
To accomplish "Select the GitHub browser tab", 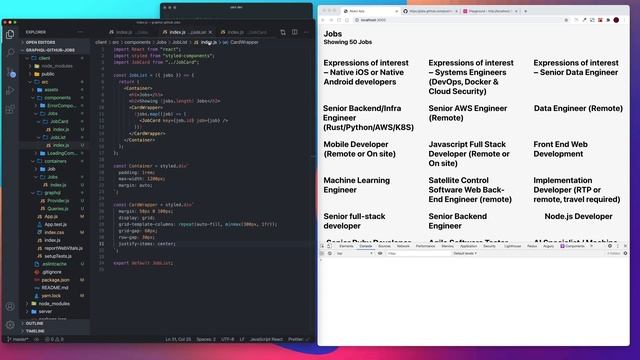I will point(430,11).
